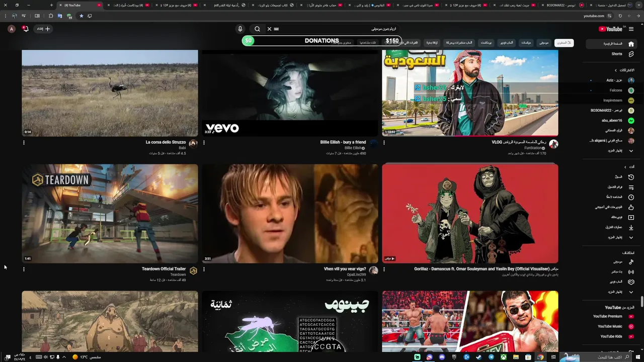Select the Podcast (بودكاست) filter chip
Image resolution: width=644 pixels, height=362 pixels.
pos(486,43)
